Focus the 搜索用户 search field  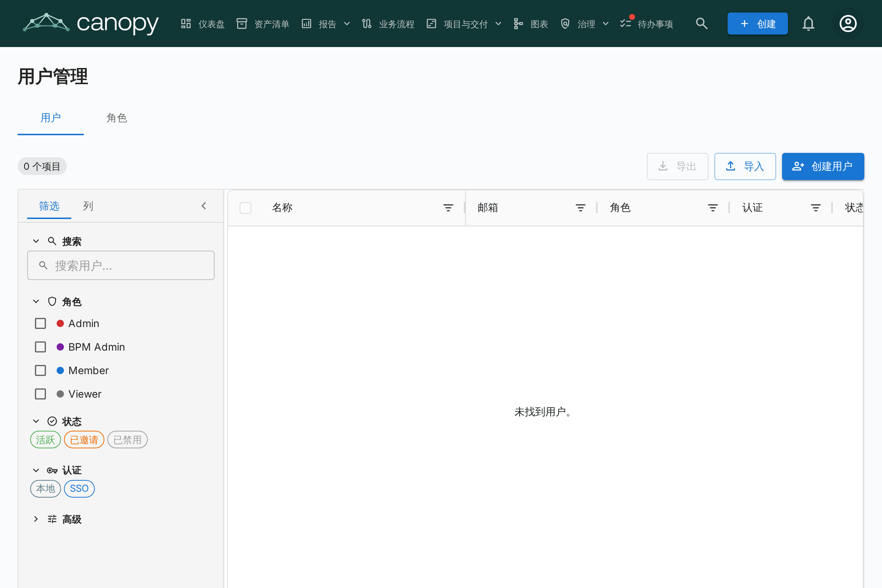coord(121,265)
